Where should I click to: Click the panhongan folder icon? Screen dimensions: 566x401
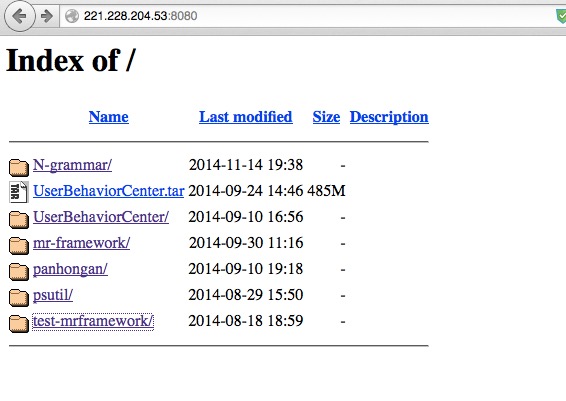pos(19,271)
